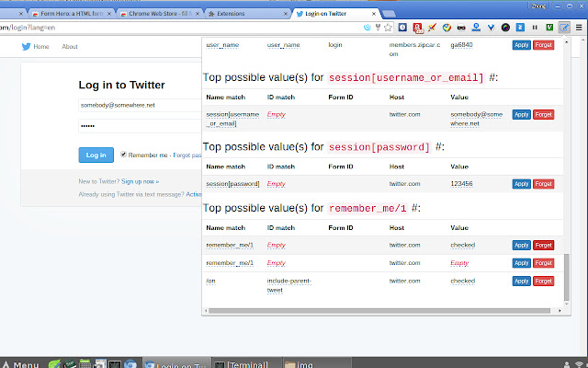The height and width of the screenshot is (368, 588).
Task: Apply the remember_me/1 Empty value
Action: point(521,263)
